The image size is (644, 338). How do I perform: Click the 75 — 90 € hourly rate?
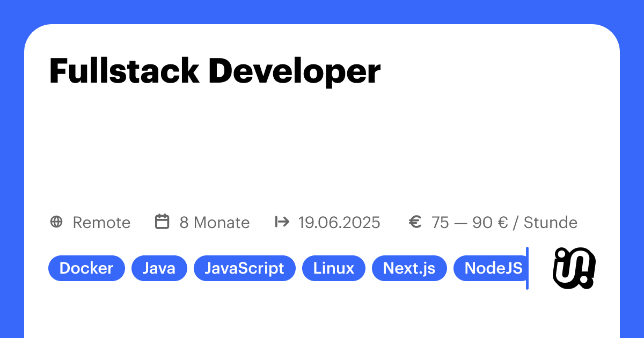pyautogui.click(x=504, y=222)
